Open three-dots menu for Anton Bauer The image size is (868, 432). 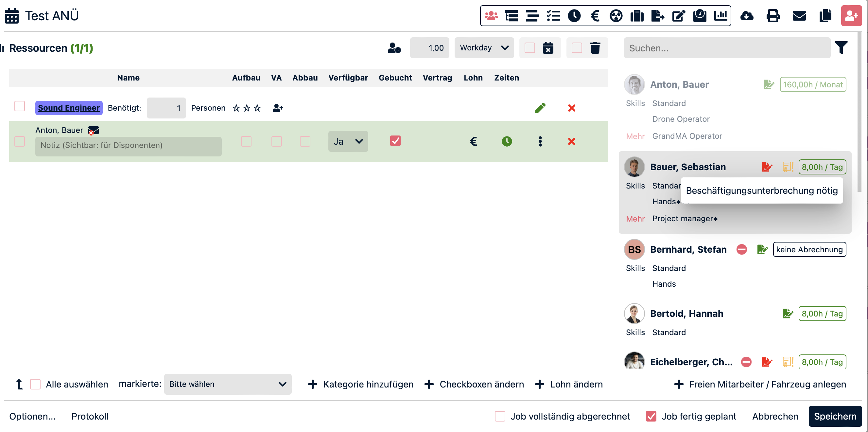[x=540, y=141]
